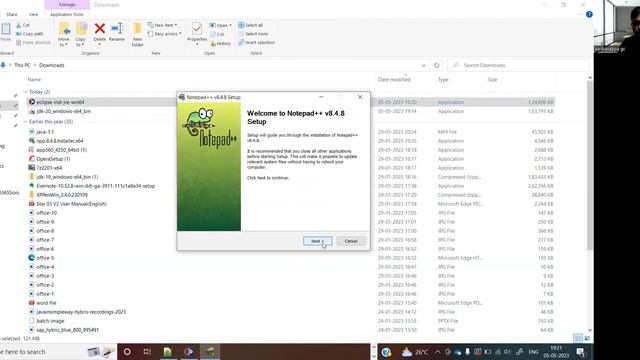The image size is (640, 360).
Task: Sort by Size column header
Action: tap(493, 80)
